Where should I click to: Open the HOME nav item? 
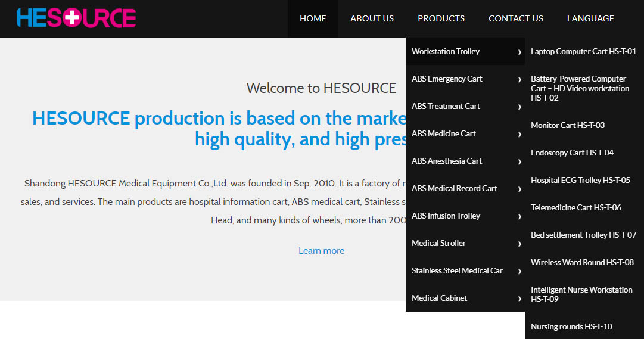pos(313,18)
